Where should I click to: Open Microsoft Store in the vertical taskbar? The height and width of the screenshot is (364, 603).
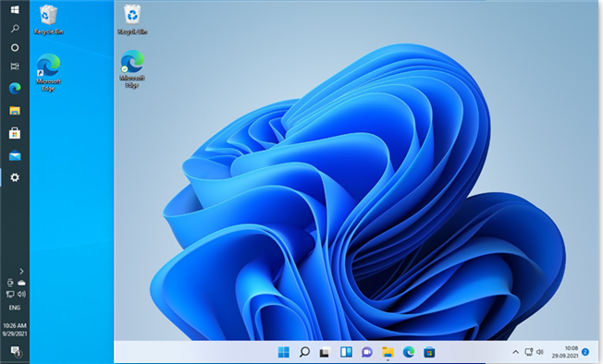pos(15,133)
